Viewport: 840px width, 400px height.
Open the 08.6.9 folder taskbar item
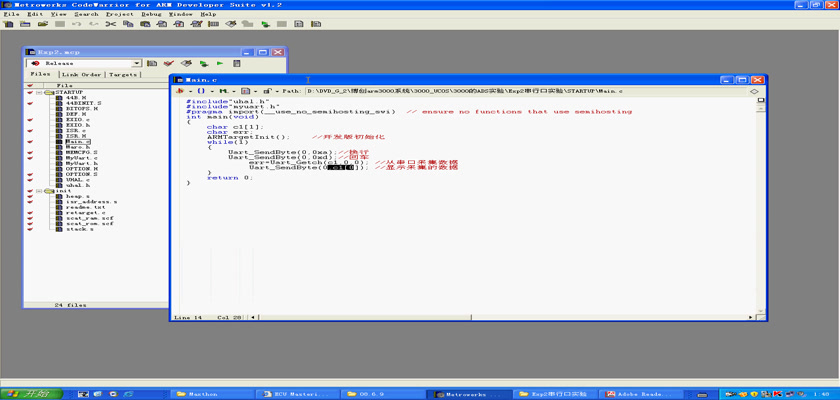382,394
